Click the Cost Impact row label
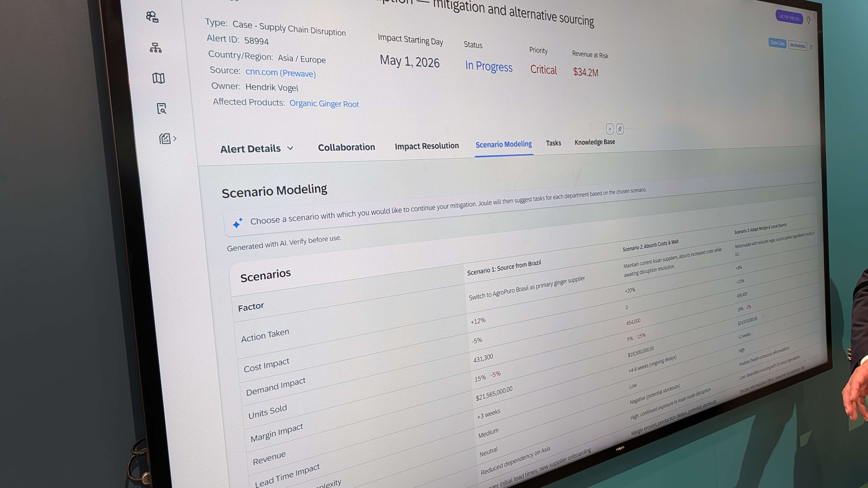The height and width of the screenshot is (488, 868). (x=266, y=365)
